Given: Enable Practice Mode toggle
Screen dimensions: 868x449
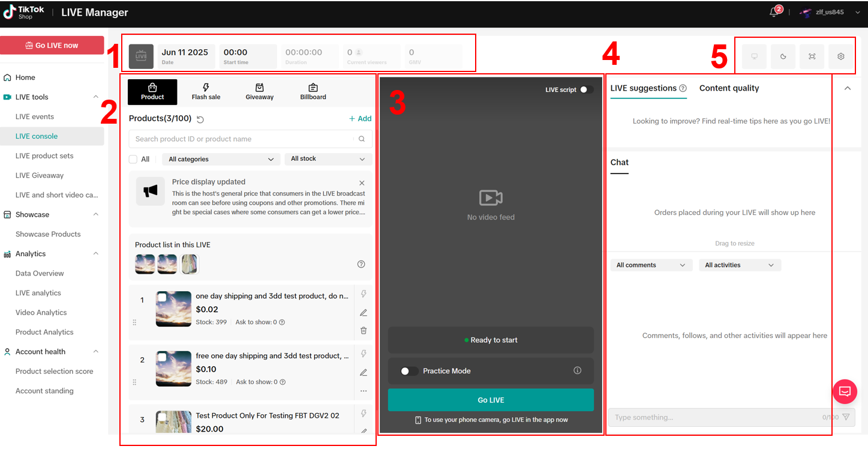Looking at the screenshot, I should coord(410,371).
